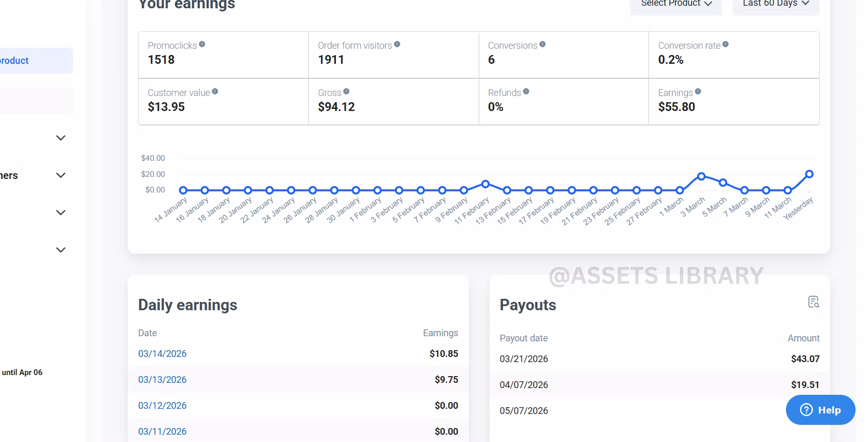Screen dimensions: 868x442
Task: Open the Select Product dropdown
Action: 675,4
